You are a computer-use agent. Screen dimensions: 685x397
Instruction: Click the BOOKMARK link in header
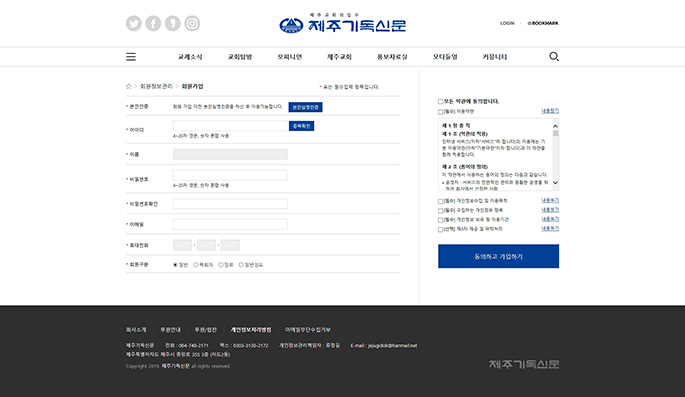pos(543,23)
